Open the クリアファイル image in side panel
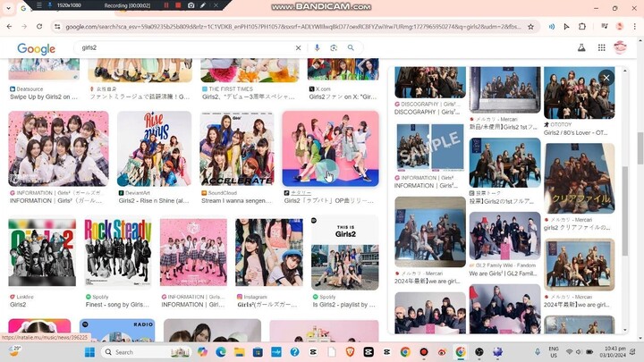 tap(579, 178)
